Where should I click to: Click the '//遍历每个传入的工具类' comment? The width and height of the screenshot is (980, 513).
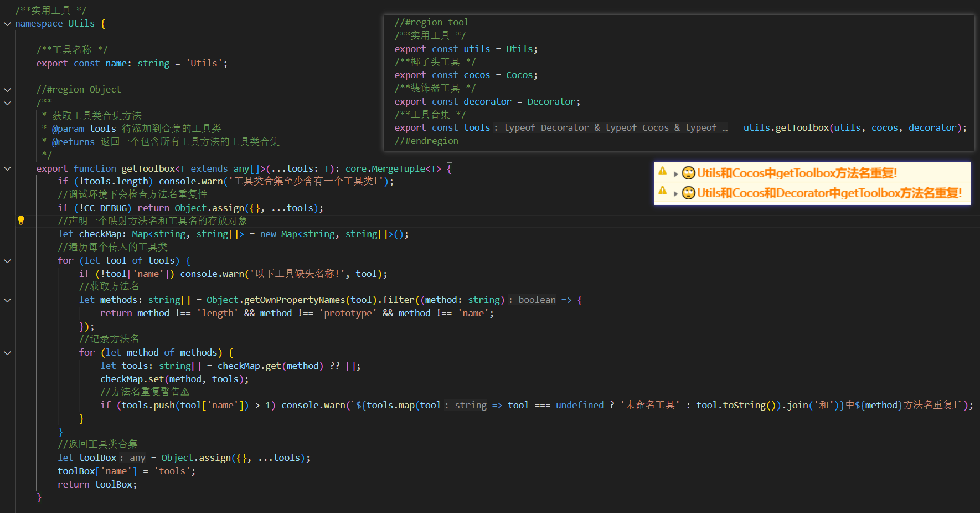113,248
